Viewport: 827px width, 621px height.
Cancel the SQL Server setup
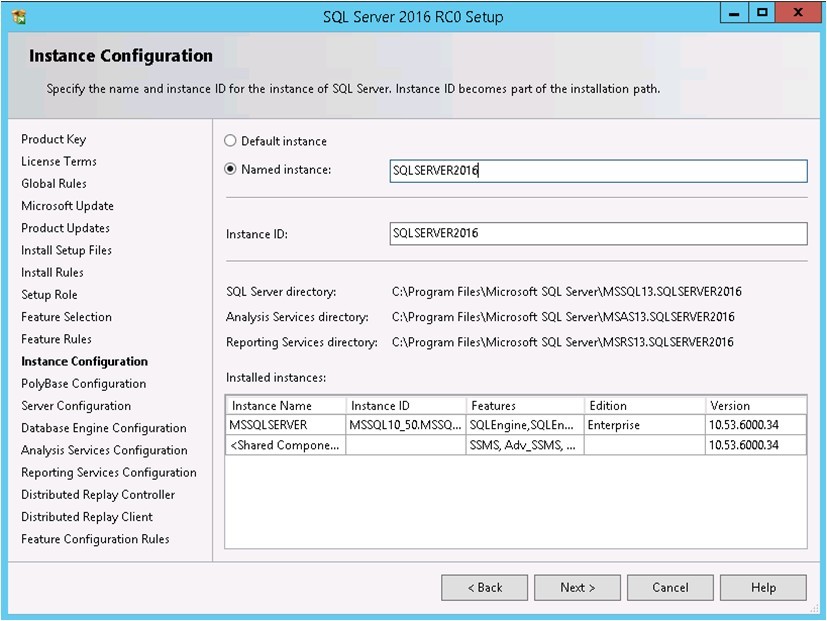pyautogui.click(x=670, y=588)
